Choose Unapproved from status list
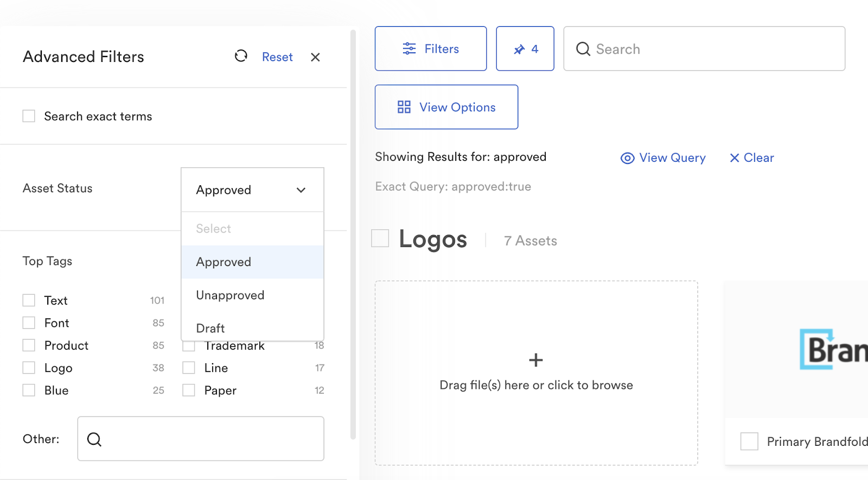This screenshot has height=480, width=868. (231, 295)
